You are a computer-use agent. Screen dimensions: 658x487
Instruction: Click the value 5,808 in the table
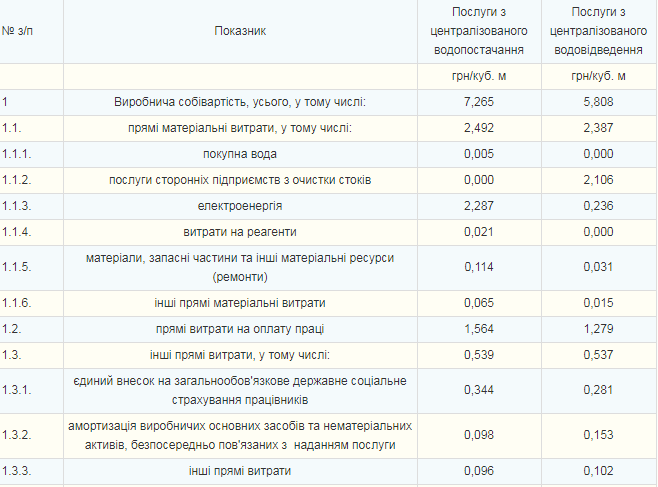coord(599,102)
